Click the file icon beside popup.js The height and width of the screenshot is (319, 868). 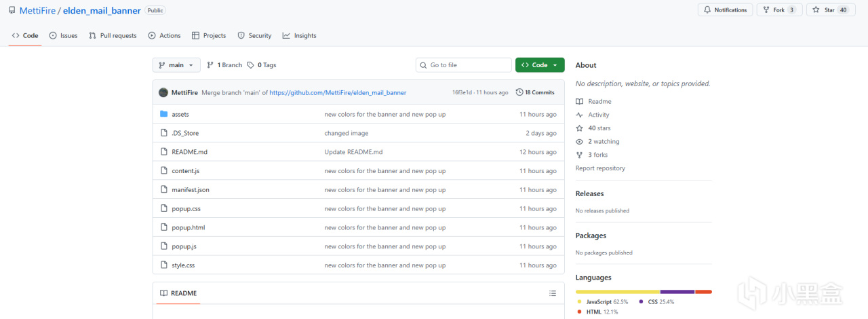point(163,246)
